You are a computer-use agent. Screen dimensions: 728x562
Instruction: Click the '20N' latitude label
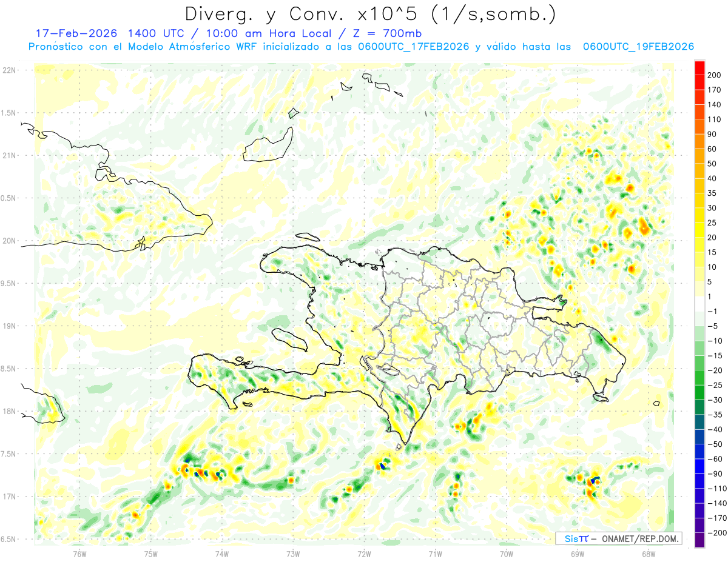[x=9, y=241]
